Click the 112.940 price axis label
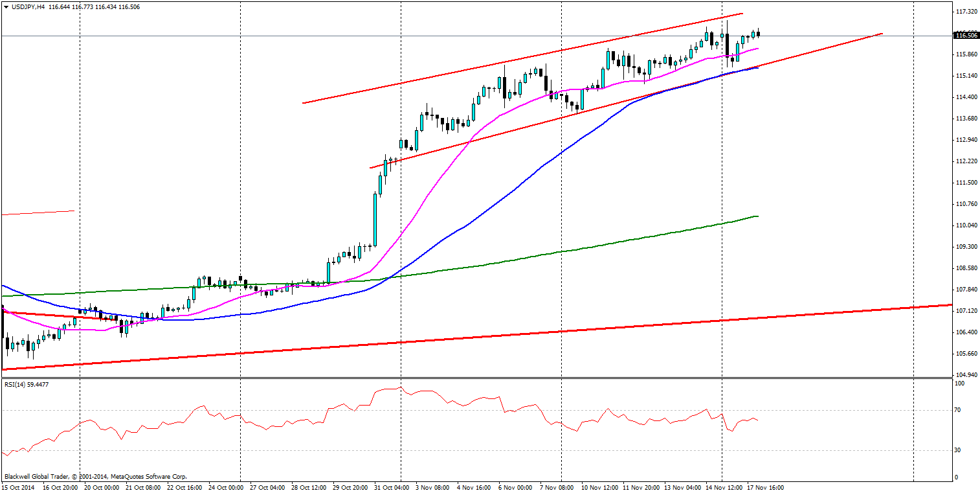Viewport: 980px width, 493px height. [966, 140]
